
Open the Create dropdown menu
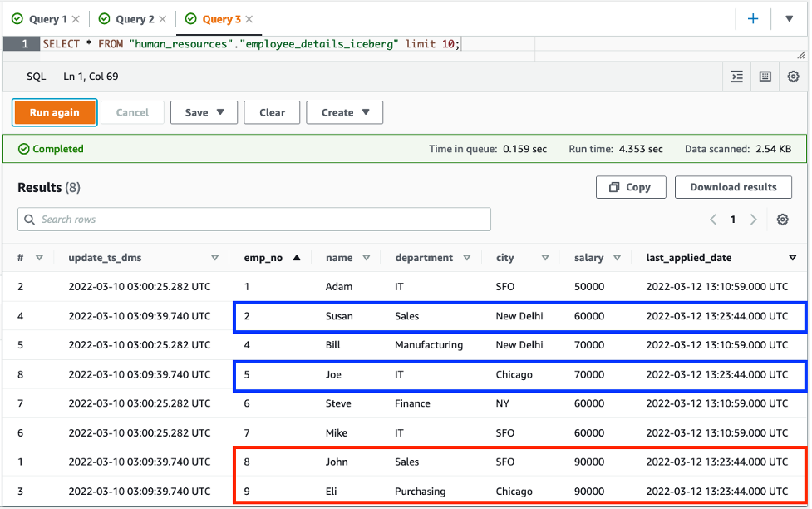[344, 112]
